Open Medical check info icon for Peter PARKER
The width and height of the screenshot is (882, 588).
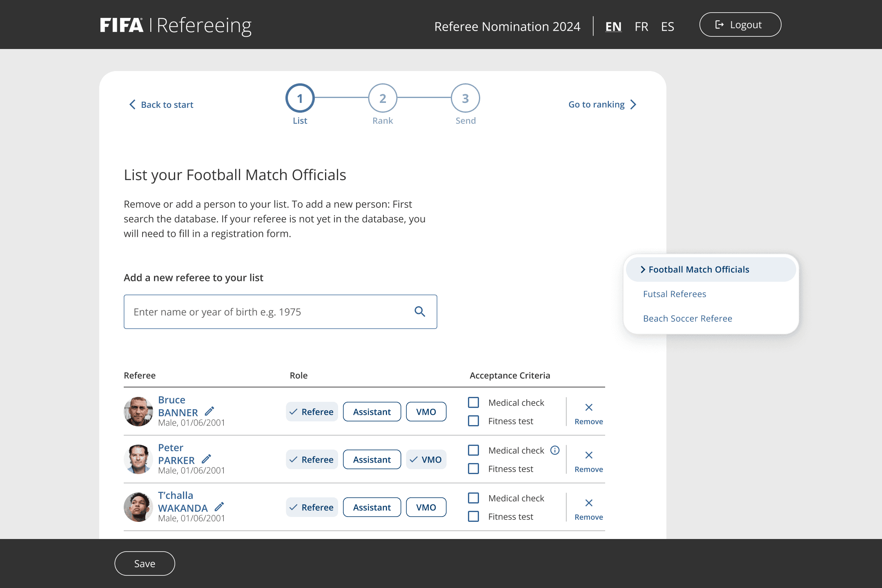pyautogui.click(x=555, y=450)
